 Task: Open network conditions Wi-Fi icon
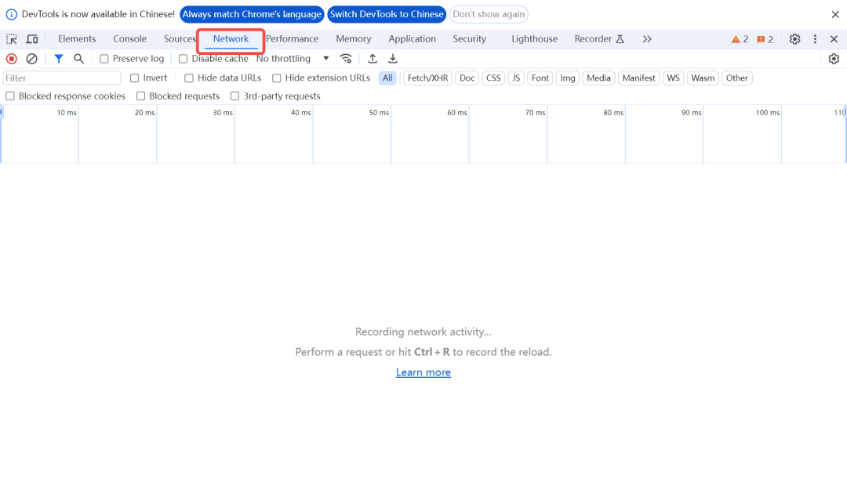(346, 59)
